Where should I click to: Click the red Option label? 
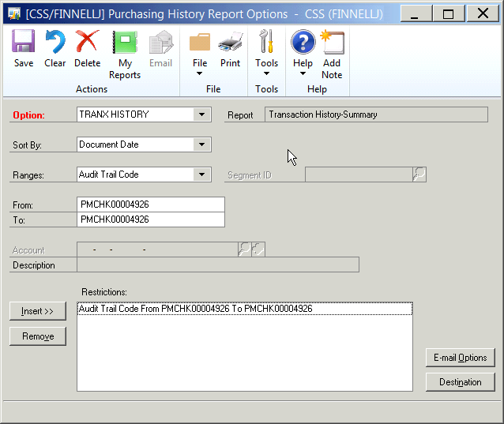28,115
